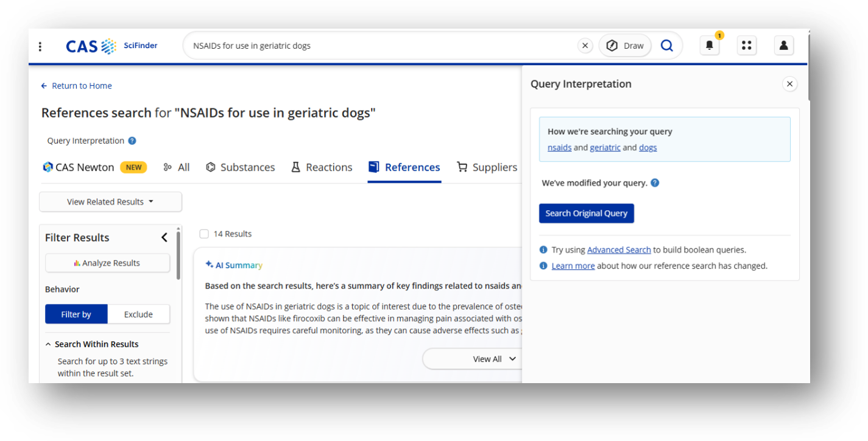Open the CAS applications grid
868x441 pixels.
747,46
